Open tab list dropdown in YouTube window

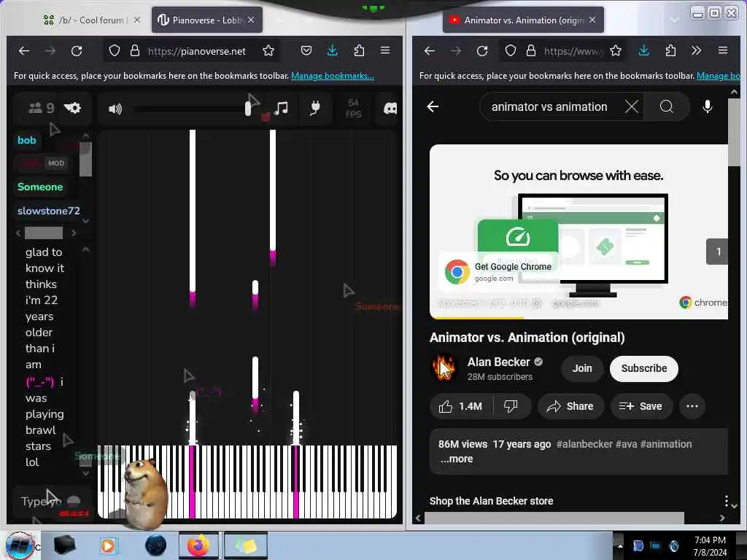pyautogui.click(x=675, y=20)
